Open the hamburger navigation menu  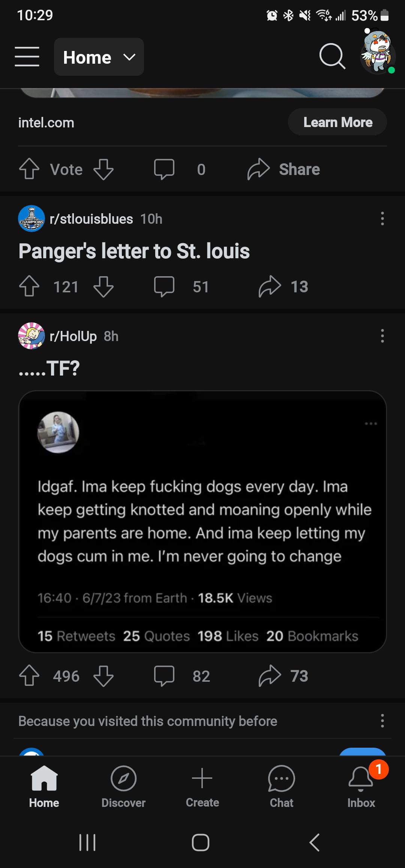pyautogui.click(x=27, y=57)
